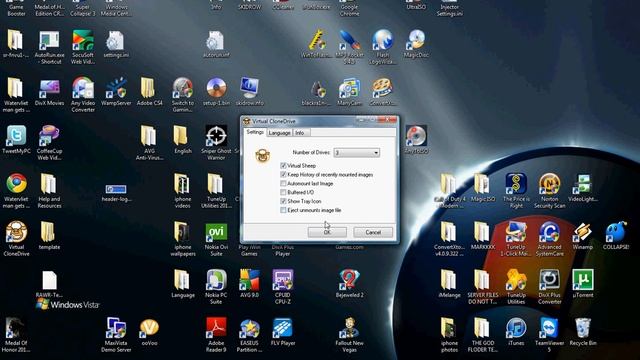
Task: Select the EASEUS Partition icon
Action: pos(249,335)
